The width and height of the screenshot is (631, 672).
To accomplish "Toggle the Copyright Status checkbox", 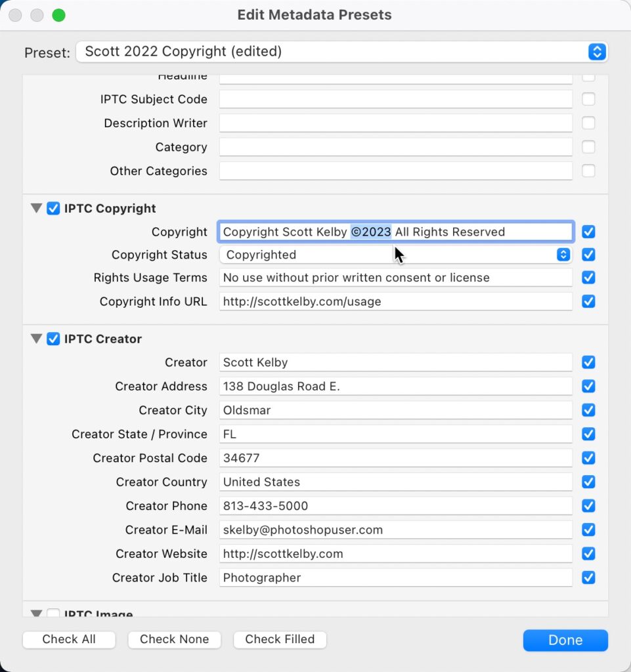I will (588, 255).
